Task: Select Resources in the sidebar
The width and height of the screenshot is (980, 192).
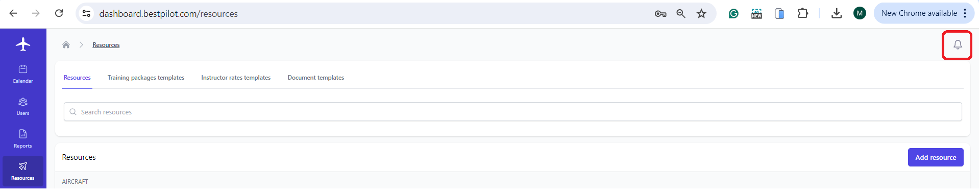Action: coord(23,171)
